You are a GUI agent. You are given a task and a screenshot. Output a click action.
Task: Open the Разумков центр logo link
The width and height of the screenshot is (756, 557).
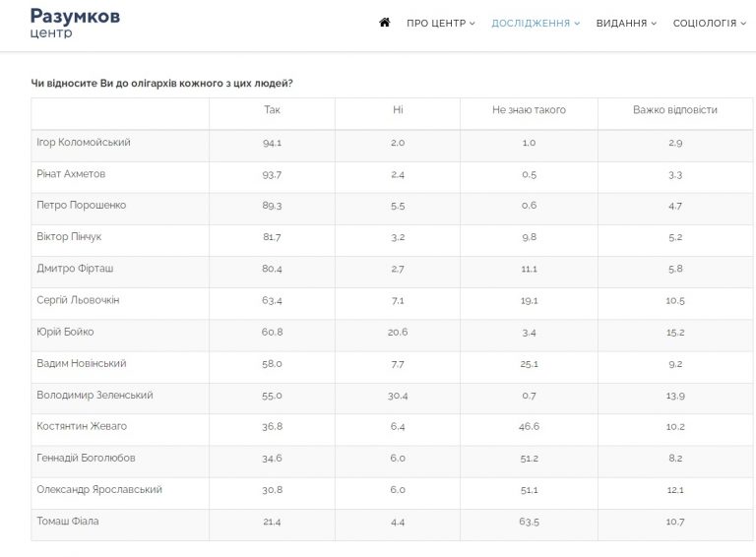click(75, 23)
